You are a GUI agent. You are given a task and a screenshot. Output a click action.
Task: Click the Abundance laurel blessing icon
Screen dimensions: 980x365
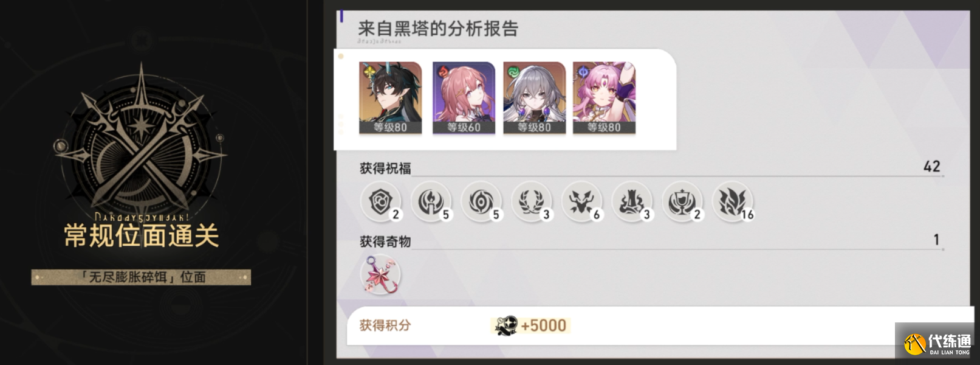pyautogui.click(x=532, y=201)
